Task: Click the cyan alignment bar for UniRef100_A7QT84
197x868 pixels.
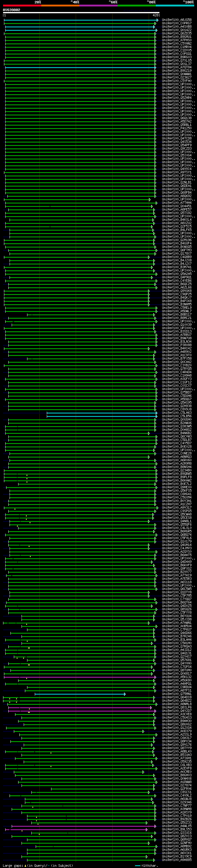Action: [x=81, y=67]
